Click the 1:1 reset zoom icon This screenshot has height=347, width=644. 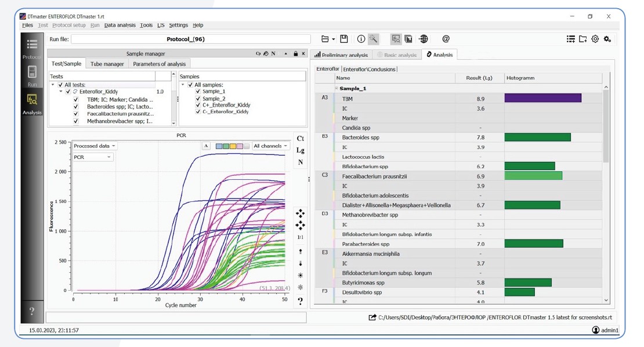tap(300, 237)
